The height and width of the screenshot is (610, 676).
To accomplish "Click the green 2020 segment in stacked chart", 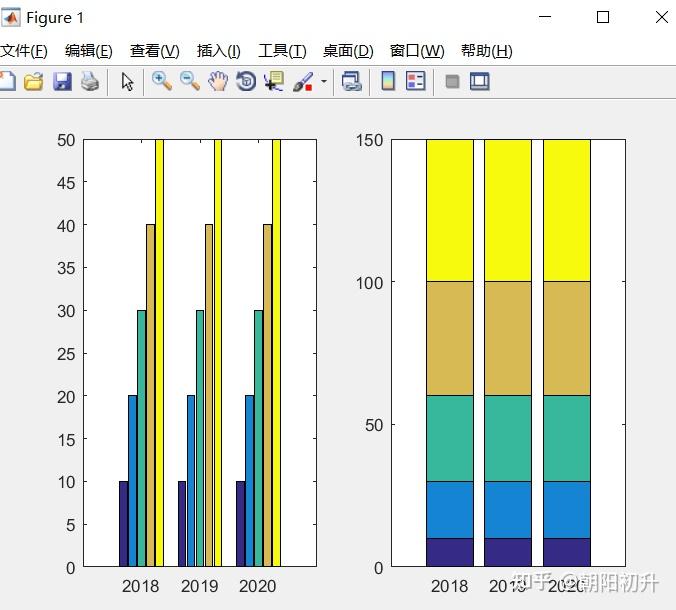I will (566, 438).
